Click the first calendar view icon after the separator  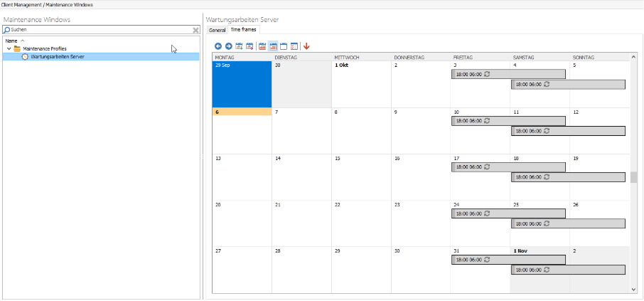point(262,46)
